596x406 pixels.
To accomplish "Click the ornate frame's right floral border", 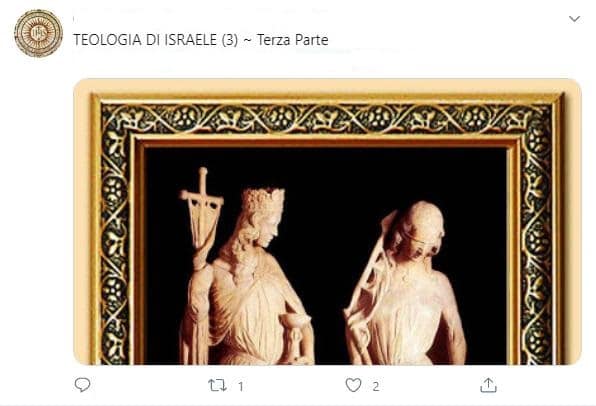I will coord(537,234).
